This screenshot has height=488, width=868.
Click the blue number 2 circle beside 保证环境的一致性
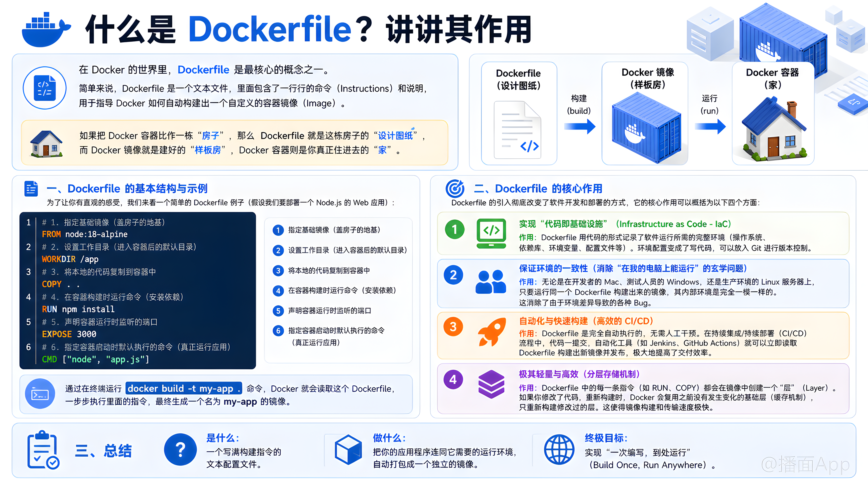click(x=453, y=275)
